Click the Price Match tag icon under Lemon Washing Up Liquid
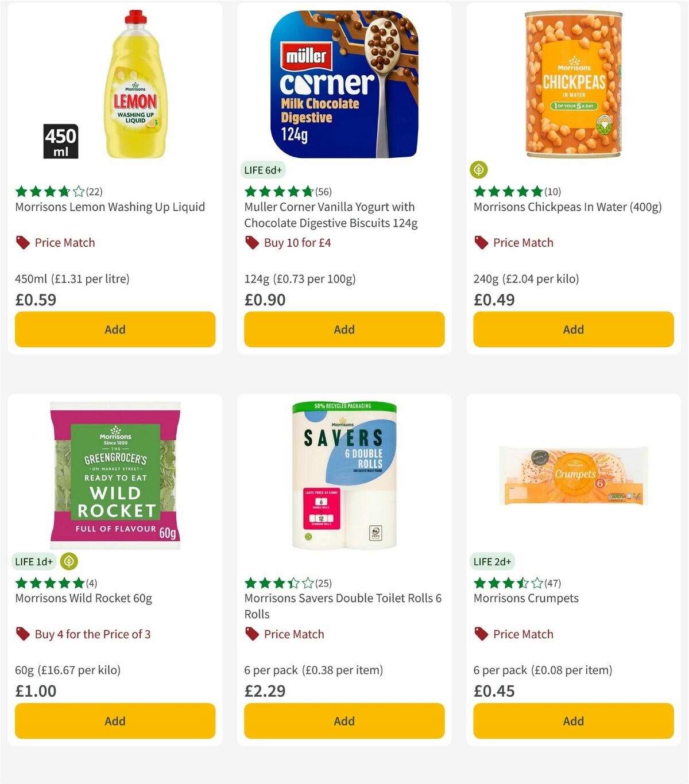 22,242
